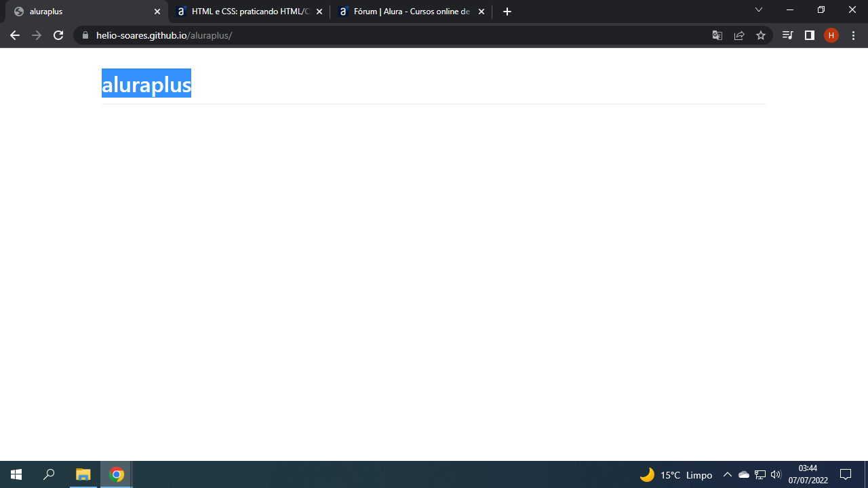Show hidden system tray icons
Image resolution: width=868 pixels, height=488 pixels.
(x=728, y=475)
